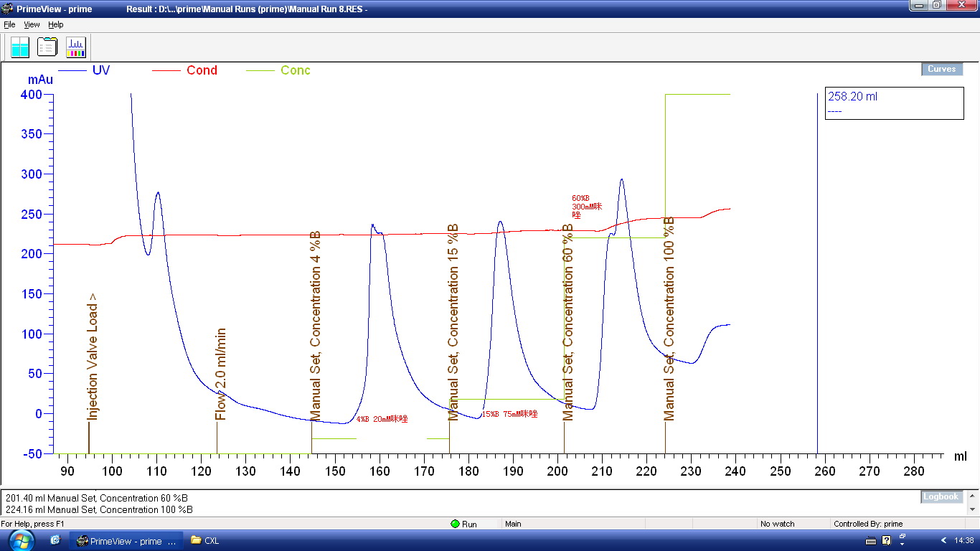980x551 pixels.
Task: Click the 14:38 taskbar clock
Action: point(965,540)
